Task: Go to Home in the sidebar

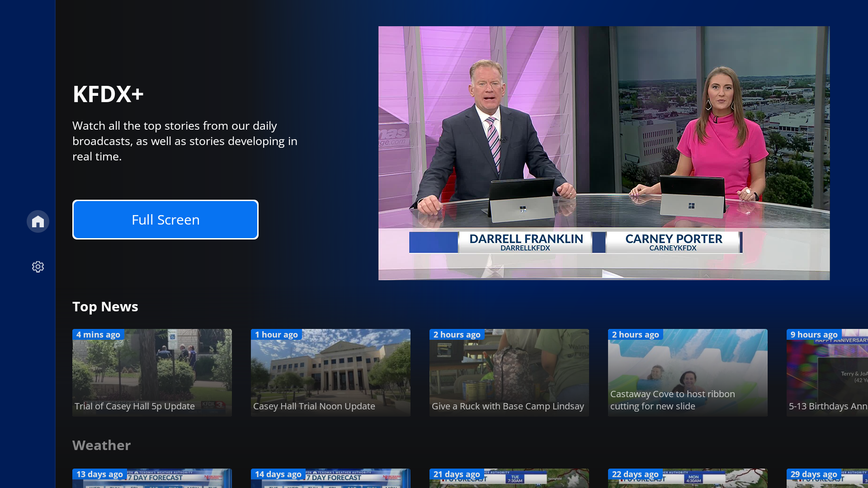Action: point(38,221)
